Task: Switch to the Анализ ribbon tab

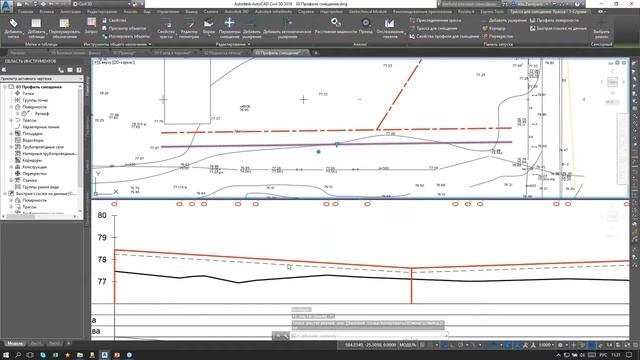Action: tap(130, 12)
